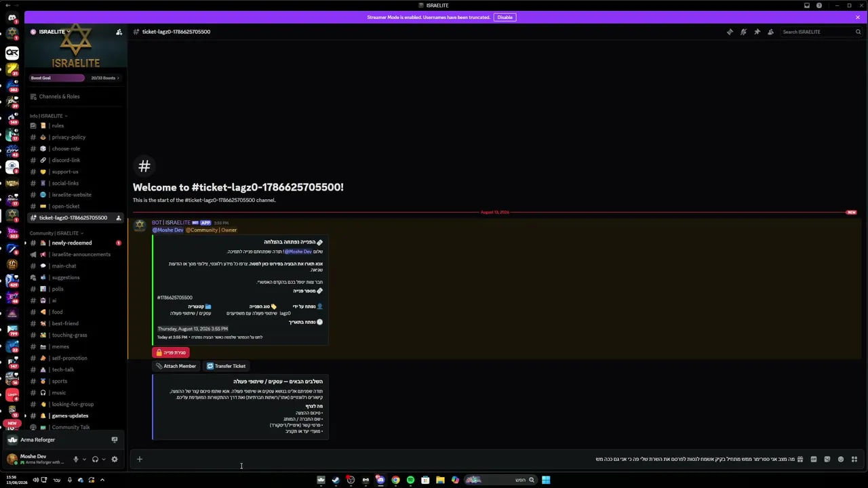Go to the social-links channel
The image size is (868, 488).
pyautogui.click(x=75, y=183)
